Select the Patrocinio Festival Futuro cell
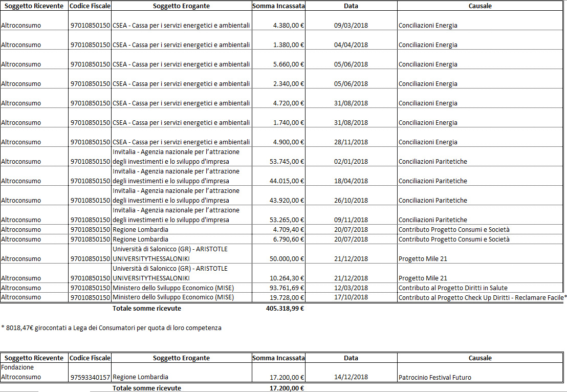 pos(434,378)
